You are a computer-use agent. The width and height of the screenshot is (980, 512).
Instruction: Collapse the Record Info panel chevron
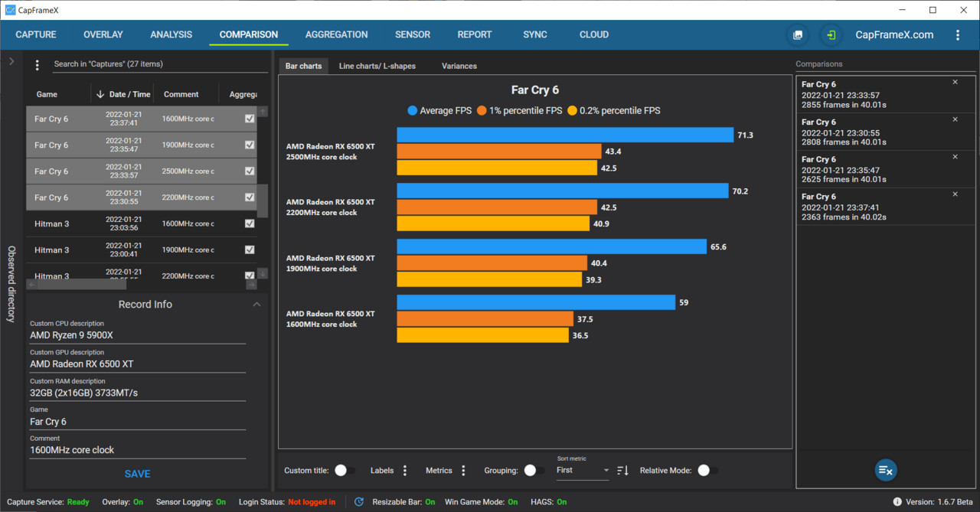256,305
